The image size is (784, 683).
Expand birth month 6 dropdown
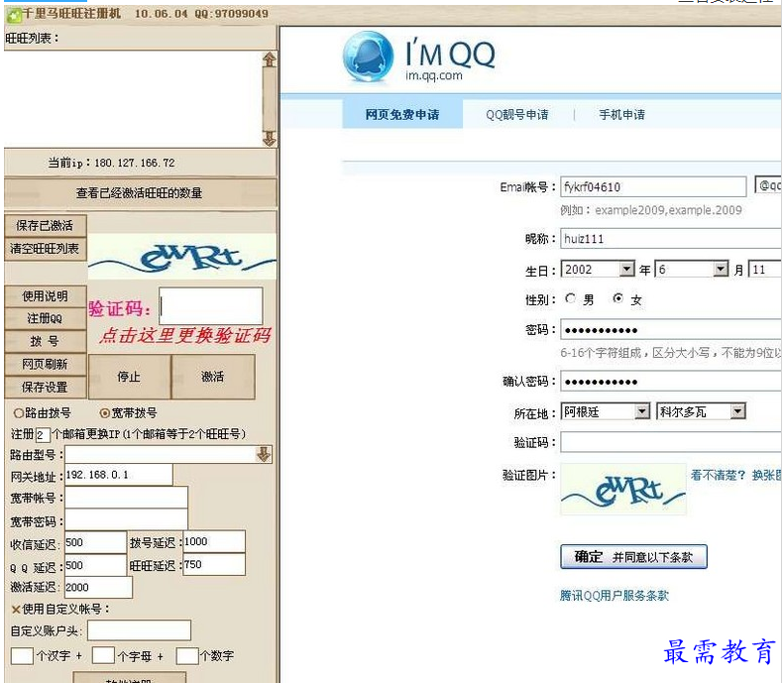720,270
